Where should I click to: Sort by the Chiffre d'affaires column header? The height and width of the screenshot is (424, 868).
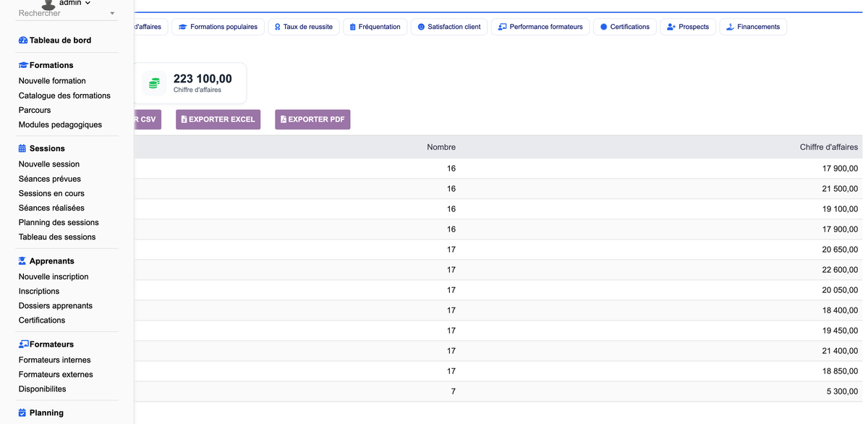click(x=829, y=147)
